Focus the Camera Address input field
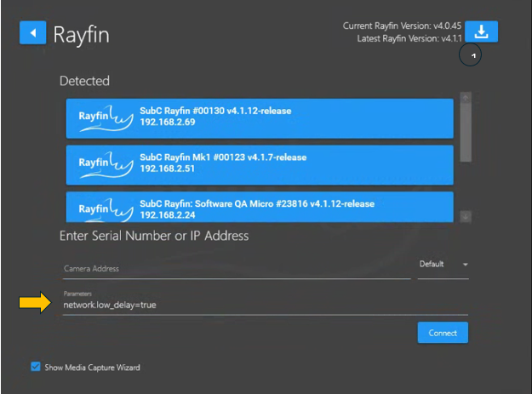The image size is (532, 394). pyautogui.click(x=237, y=269)
